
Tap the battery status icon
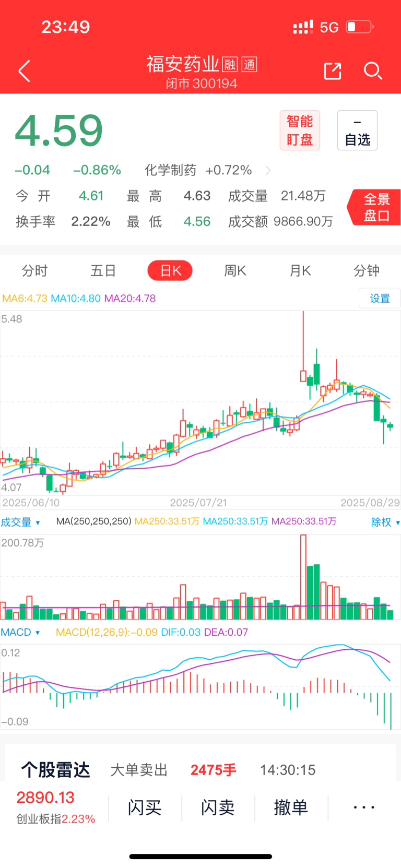coord(360,27)
